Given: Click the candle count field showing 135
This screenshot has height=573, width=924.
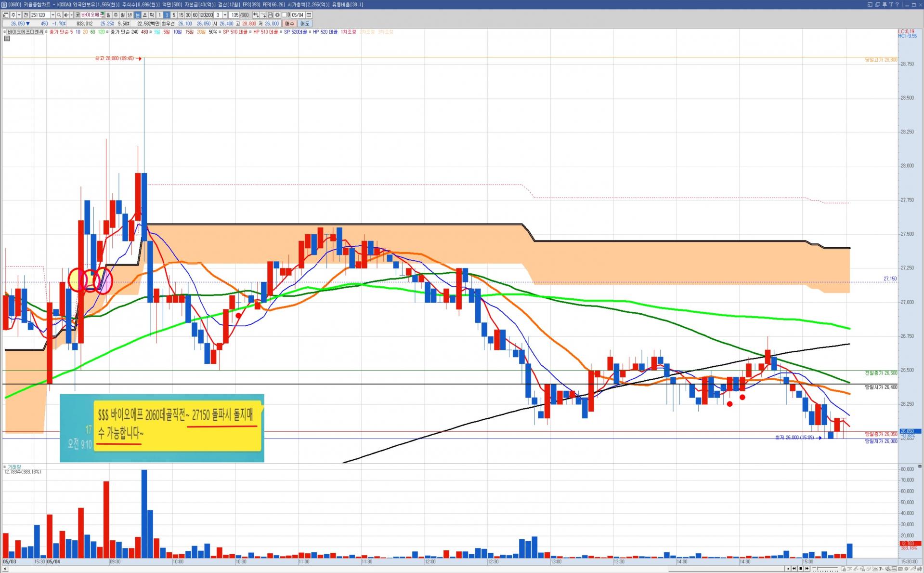Looking at the screenshot, I should point(234,15).
